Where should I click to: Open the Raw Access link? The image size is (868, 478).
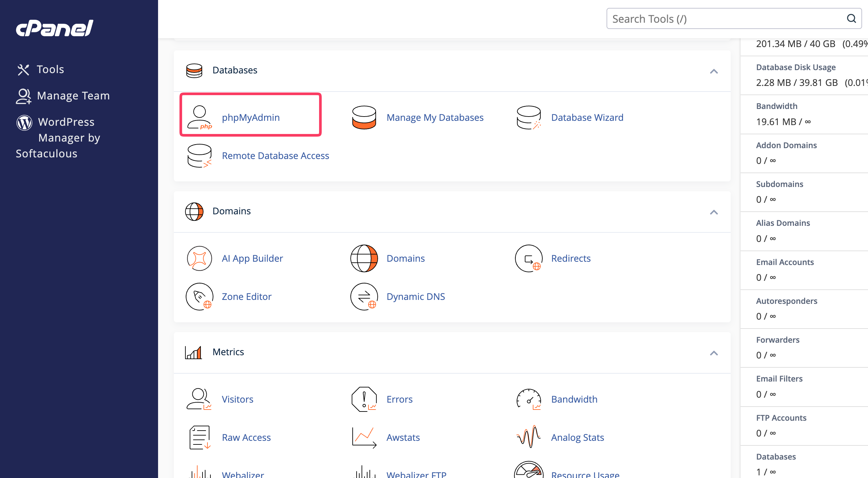[x=246, y=438]
